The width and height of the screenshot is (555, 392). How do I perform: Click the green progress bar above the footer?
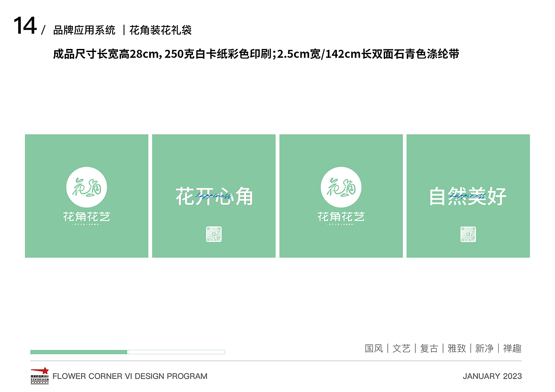pyautogui.click(x=77, y=352)
